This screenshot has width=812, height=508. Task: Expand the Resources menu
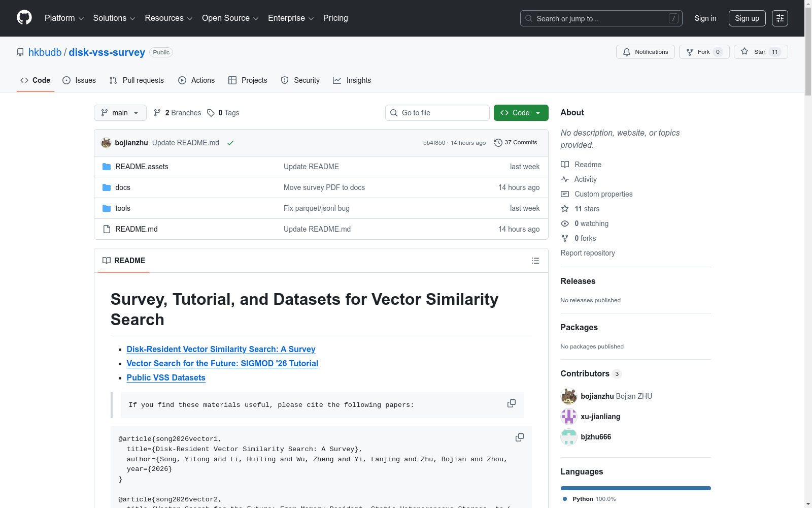[168, 18]
